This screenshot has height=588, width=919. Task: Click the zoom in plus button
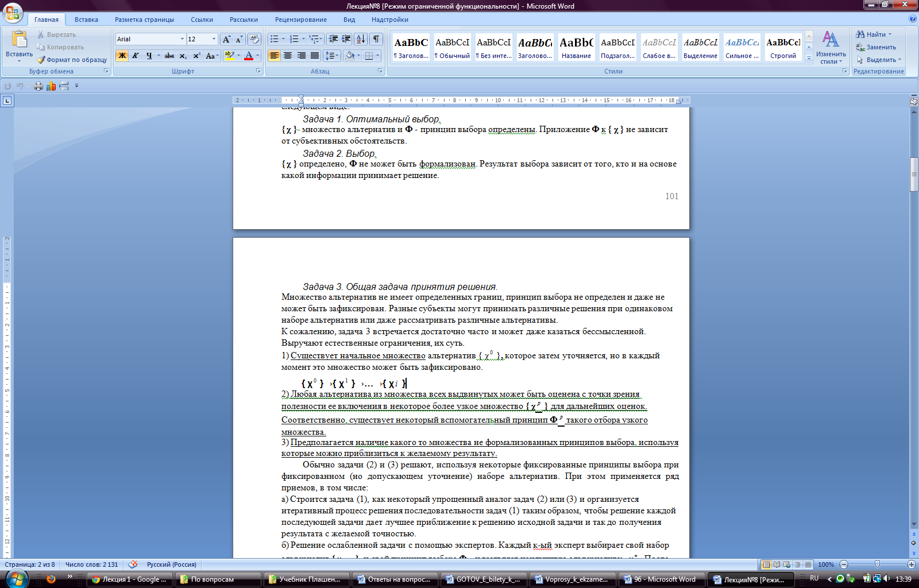click(912, 564)
